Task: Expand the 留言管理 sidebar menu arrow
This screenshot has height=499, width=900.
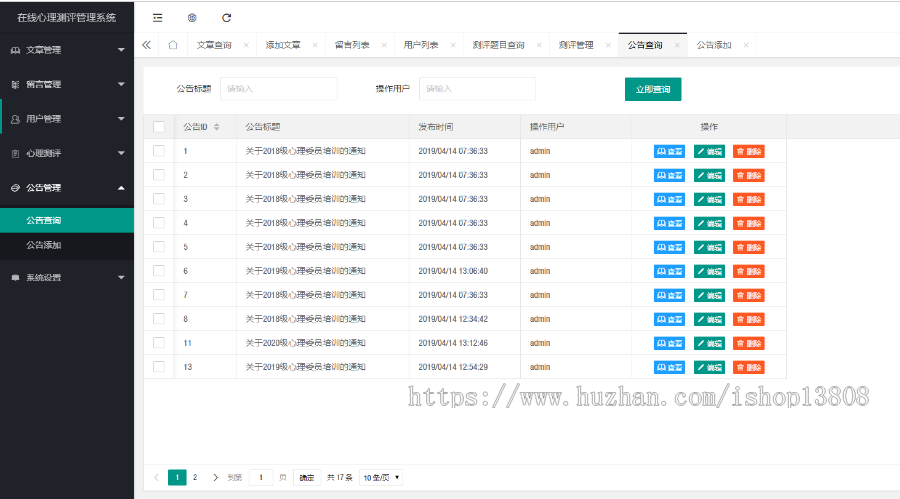Action: point(121,84)
